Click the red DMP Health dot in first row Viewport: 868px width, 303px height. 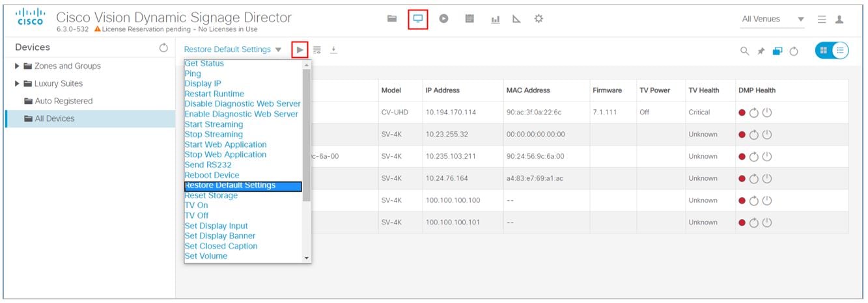click(x=742, y=112)
